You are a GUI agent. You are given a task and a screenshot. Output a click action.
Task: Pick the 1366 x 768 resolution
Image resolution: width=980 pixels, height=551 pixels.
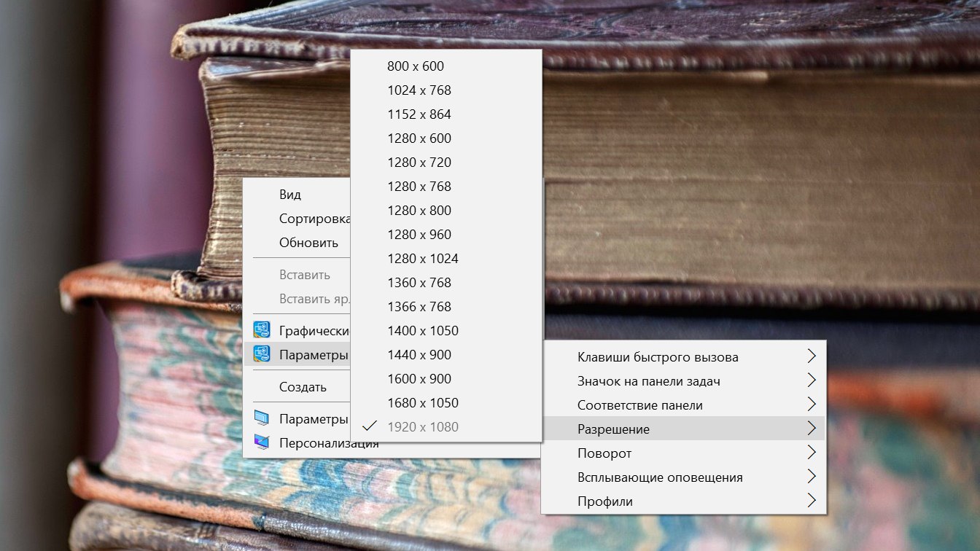[446, 307]
